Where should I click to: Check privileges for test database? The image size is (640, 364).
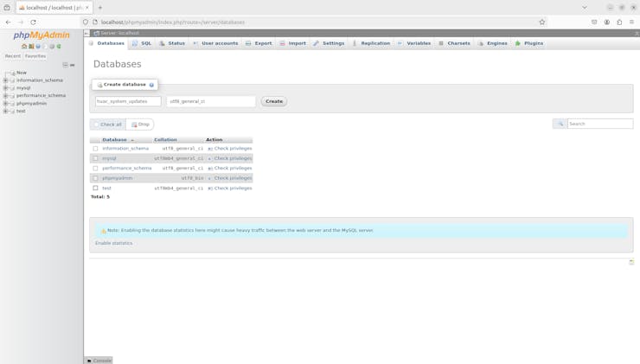(x=230, y=188)
